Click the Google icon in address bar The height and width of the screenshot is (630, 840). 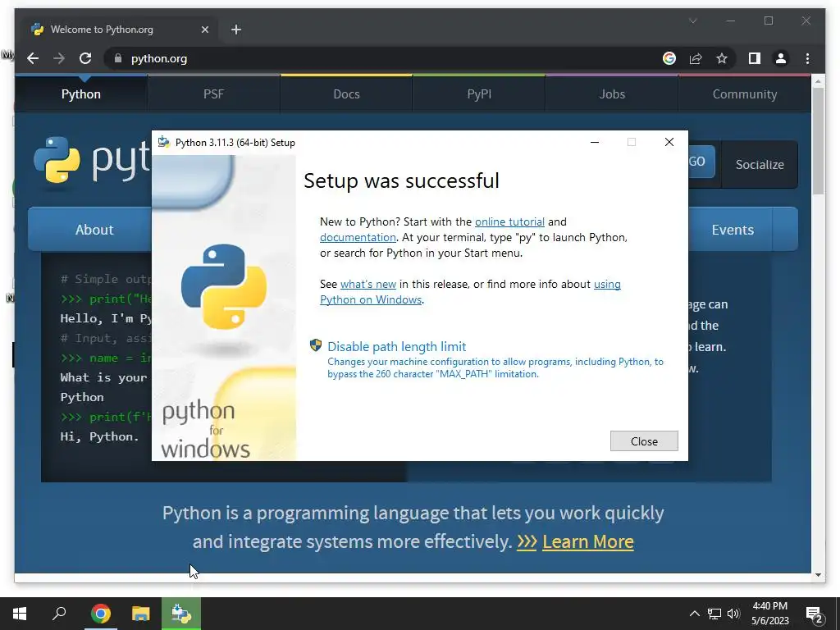(669, 58)
